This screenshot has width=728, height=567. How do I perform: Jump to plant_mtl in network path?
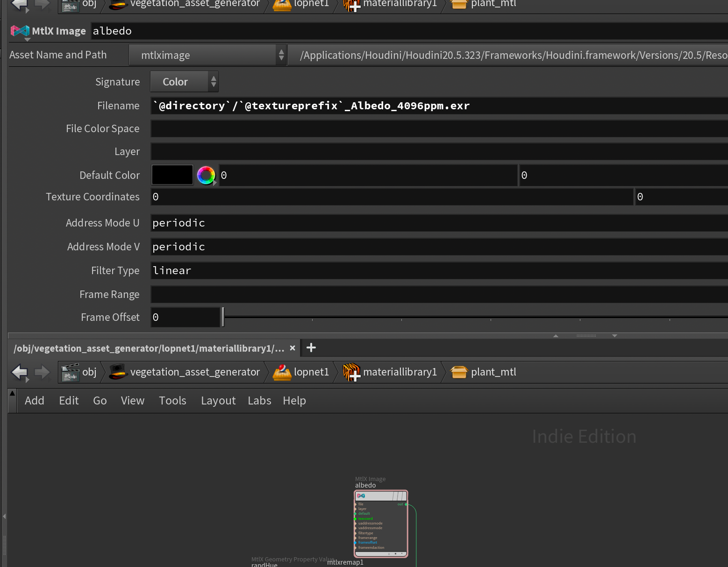click(x=493, y=372)
